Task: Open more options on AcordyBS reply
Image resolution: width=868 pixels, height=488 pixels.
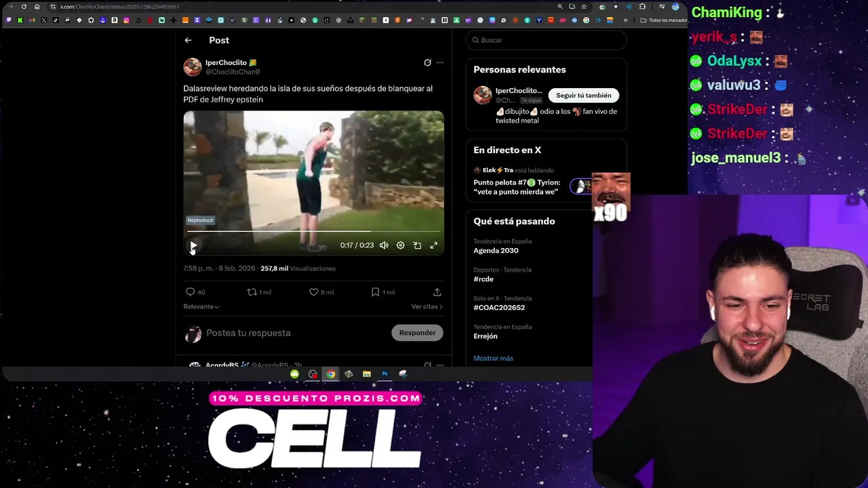Action: pos(440,365)
